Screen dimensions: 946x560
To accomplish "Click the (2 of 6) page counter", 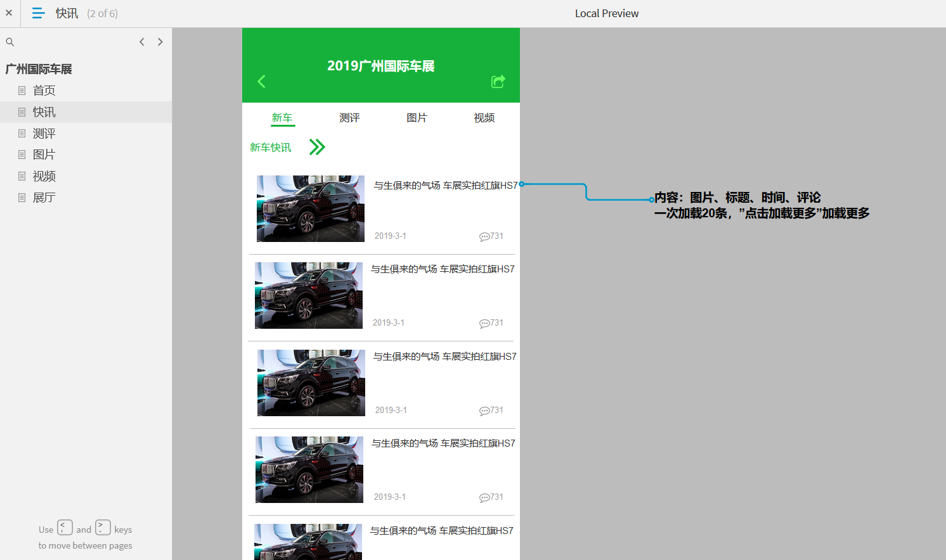I will click(103, 13).
